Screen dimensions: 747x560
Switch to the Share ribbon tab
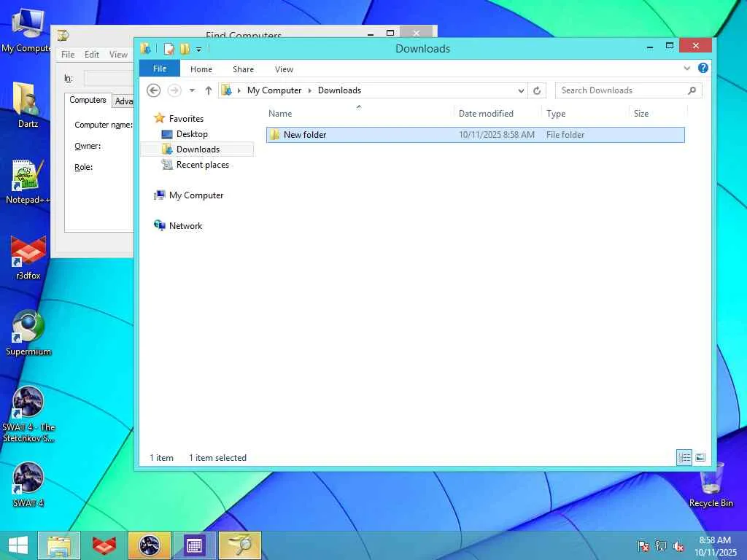pyautogui.click(x=243, y=69)
